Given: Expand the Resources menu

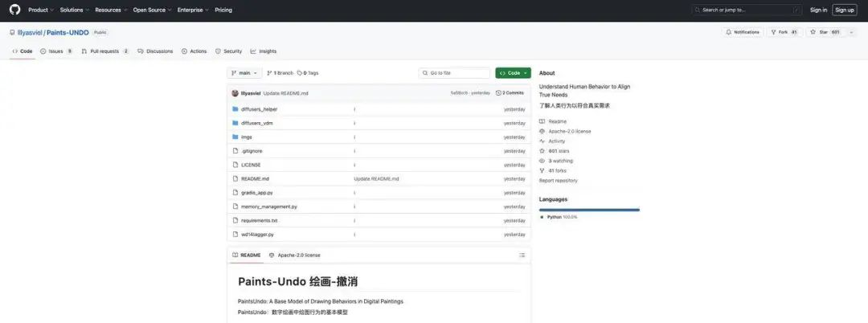Looking at the screenshot, I should pyautogui.click(x=111, y=10).
